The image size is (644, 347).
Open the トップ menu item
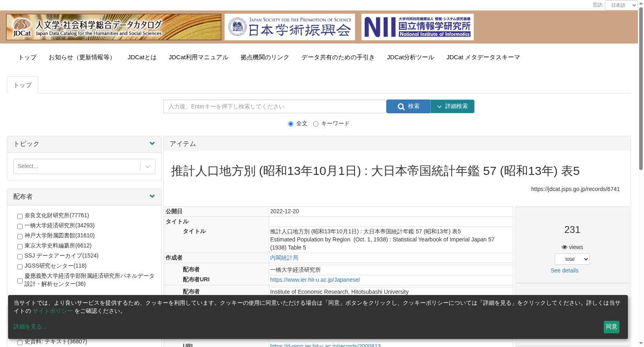coord(27,57)
